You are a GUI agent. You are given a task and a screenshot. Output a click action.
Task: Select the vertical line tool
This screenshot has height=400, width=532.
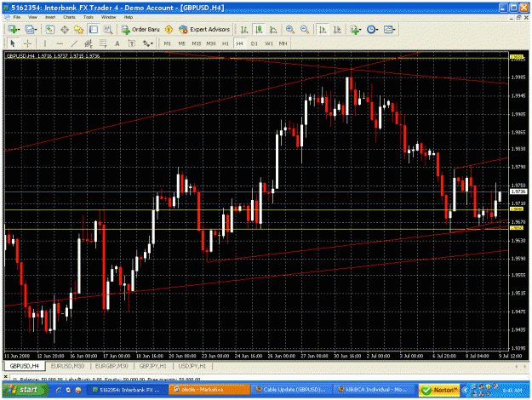pyautogui.click(x=45, y=43)
